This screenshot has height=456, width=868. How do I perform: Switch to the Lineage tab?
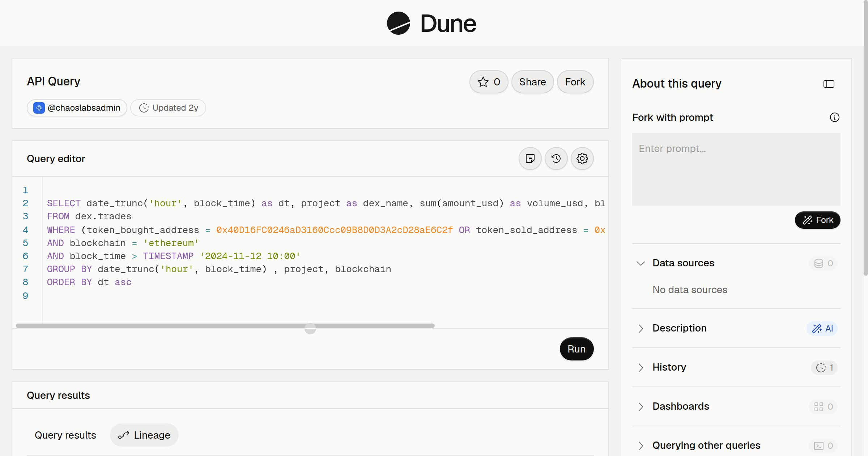click(x=144, y=435)
